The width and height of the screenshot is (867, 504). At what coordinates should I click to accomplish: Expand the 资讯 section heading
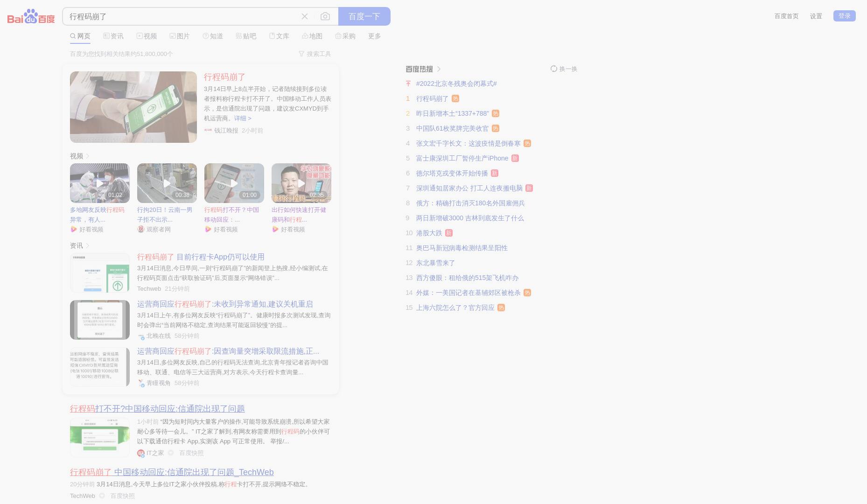coord(79,245)
